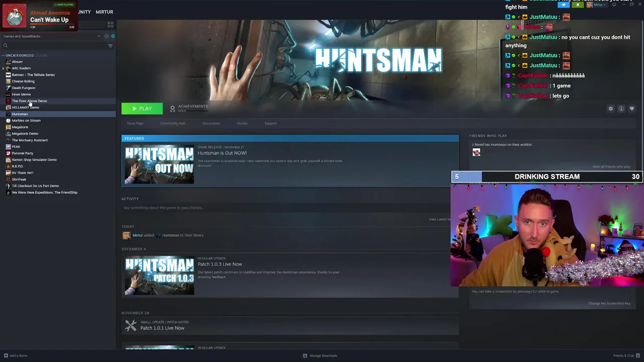Select Huntsman in library list
The image size is (644, 362).
(20, 114)
